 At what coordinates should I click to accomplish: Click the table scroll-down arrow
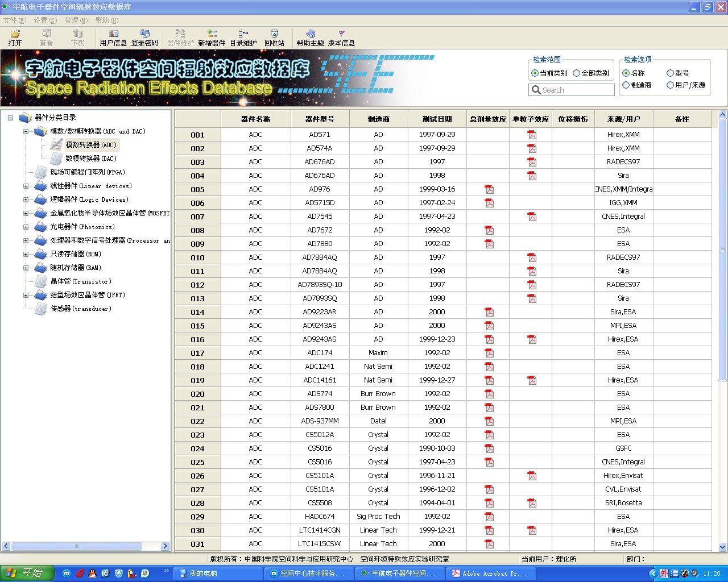click(723, 547)
